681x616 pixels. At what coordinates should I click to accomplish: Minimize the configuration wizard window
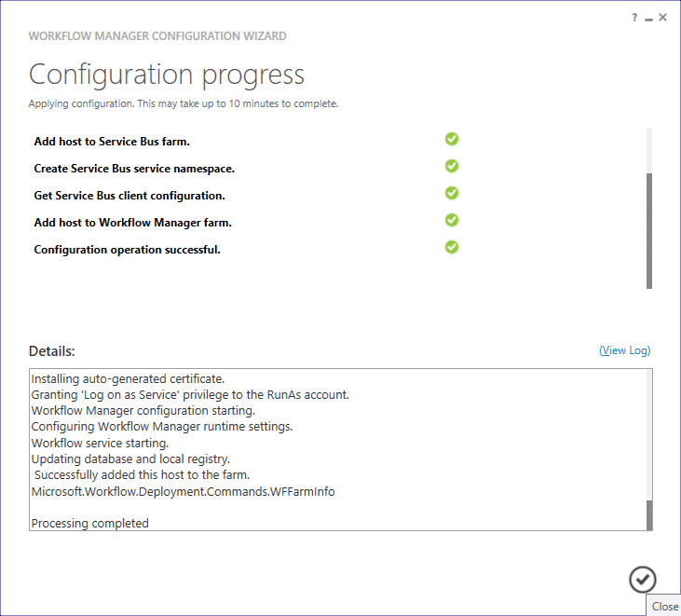pyautogui.click(x=648, y=19)
